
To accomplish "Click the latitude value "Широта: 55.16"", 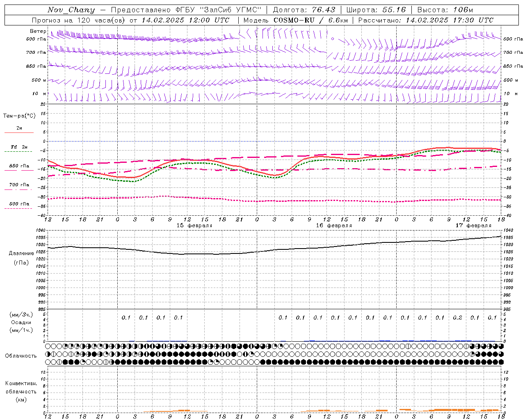I will [x=376, y=10].
